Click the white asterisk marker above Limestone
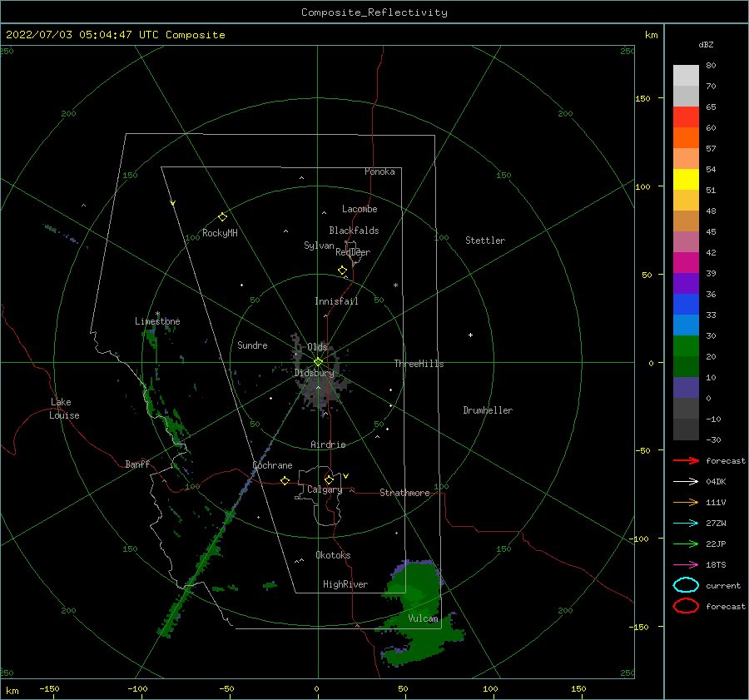This screenshot has height=700, width=749. click(157, 314)
